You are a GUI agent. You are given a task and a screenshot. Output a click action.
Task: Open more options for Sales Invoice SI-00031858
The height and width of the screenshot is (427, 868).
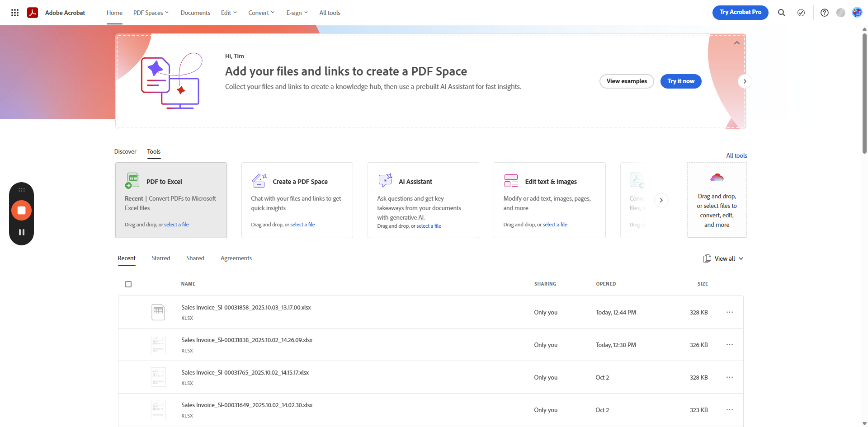tap(729, 312)
